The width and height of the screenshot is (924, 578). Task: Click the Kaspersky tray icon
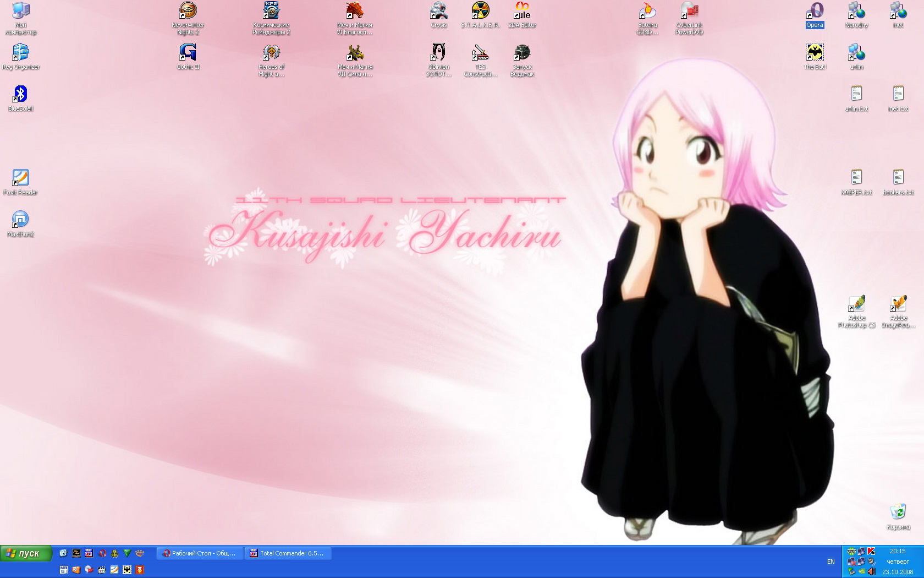[x=871, y=551]
